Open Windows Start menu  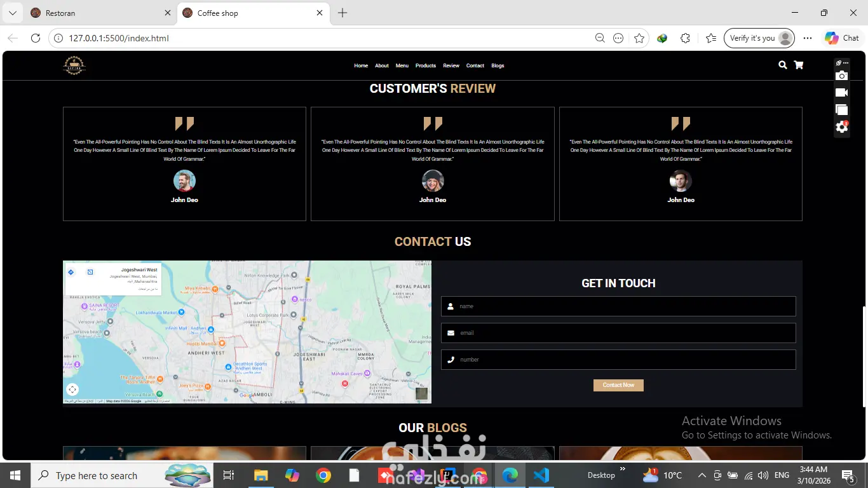(15, 475)
